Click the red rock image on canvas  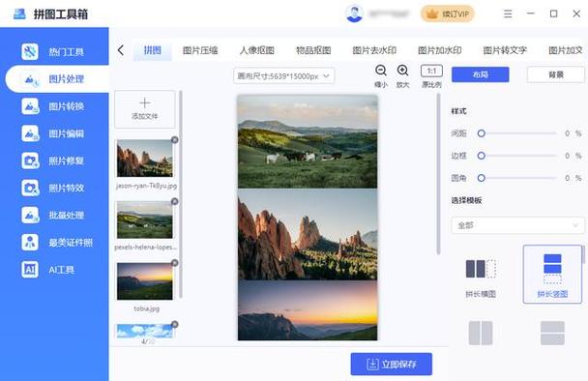point(308,234)
